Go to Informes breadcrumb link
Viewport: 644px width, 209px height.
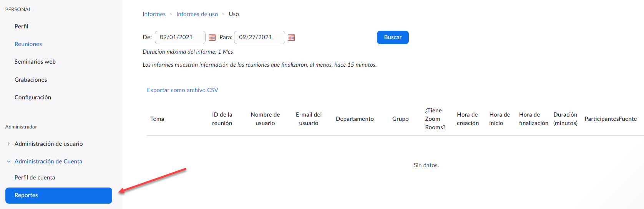click(154, 14)
